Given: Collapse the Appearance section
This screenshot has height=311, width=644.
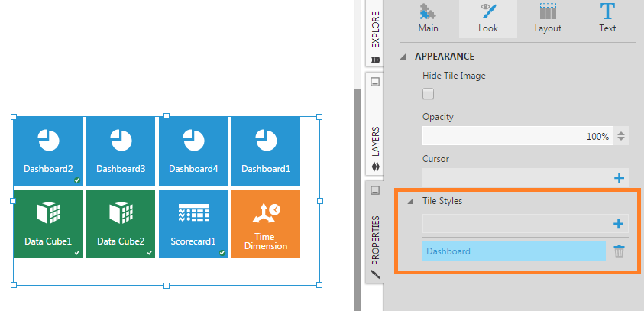Looking at the screenshot, I should 403,57.
